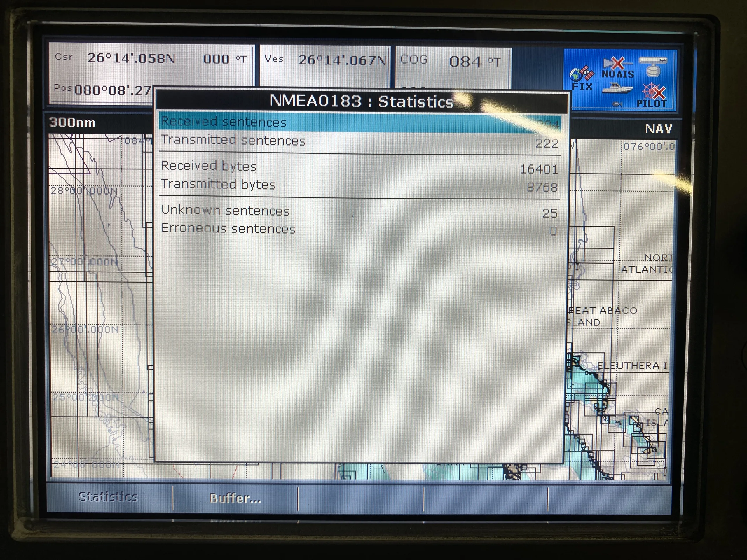
Task: Click the NMEA0183 : Statistics title bar
Action: (x=362, y=101)
